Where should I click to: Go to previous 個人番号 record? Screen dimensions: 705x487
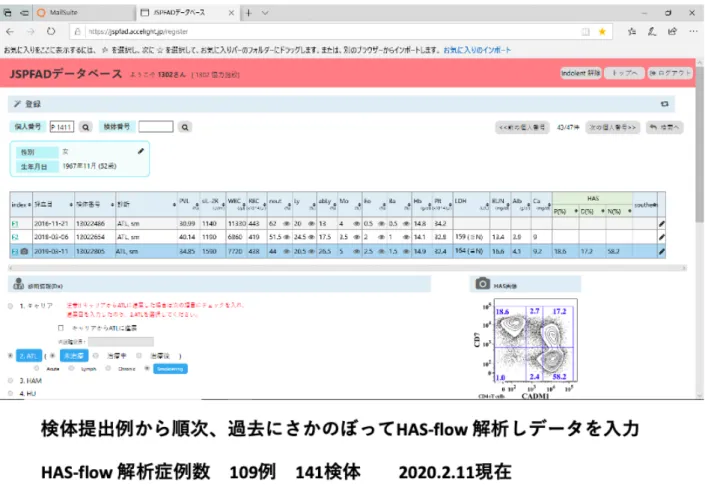click(522, 128)
